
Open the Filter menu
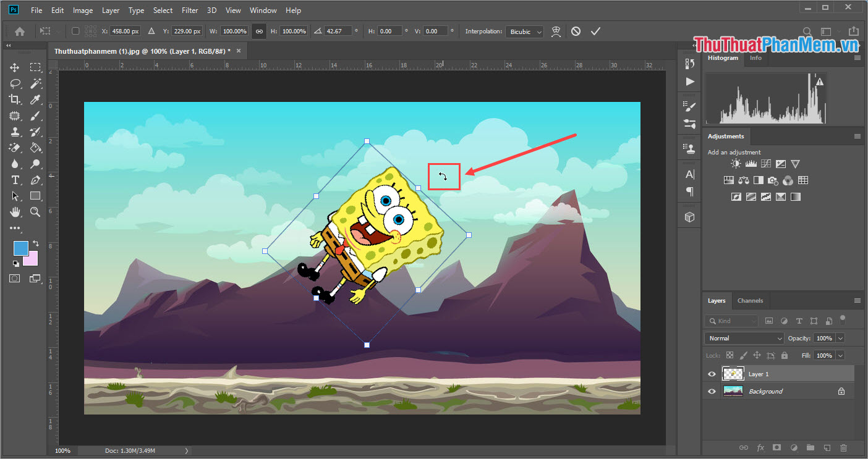pyautogui.click(x=189, y=10)
